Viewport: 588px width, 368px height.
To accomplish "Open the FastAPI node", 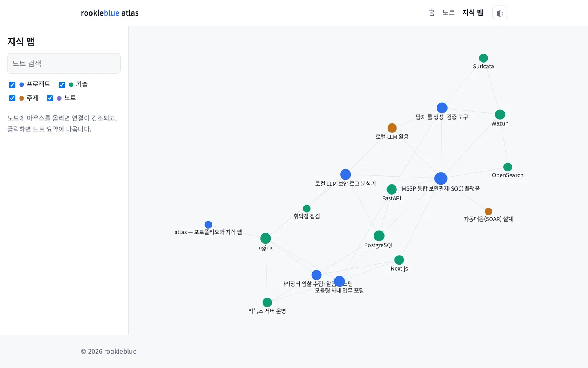I will [392, 189].
